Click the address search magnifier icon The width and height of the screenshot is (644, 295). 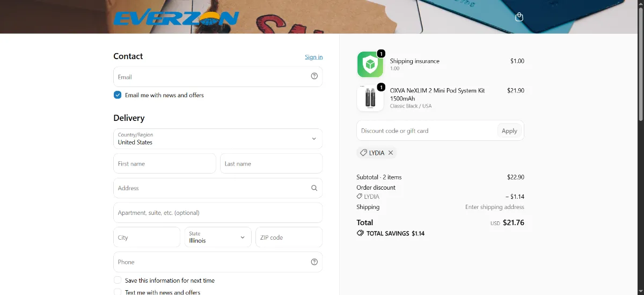point(314,188)
